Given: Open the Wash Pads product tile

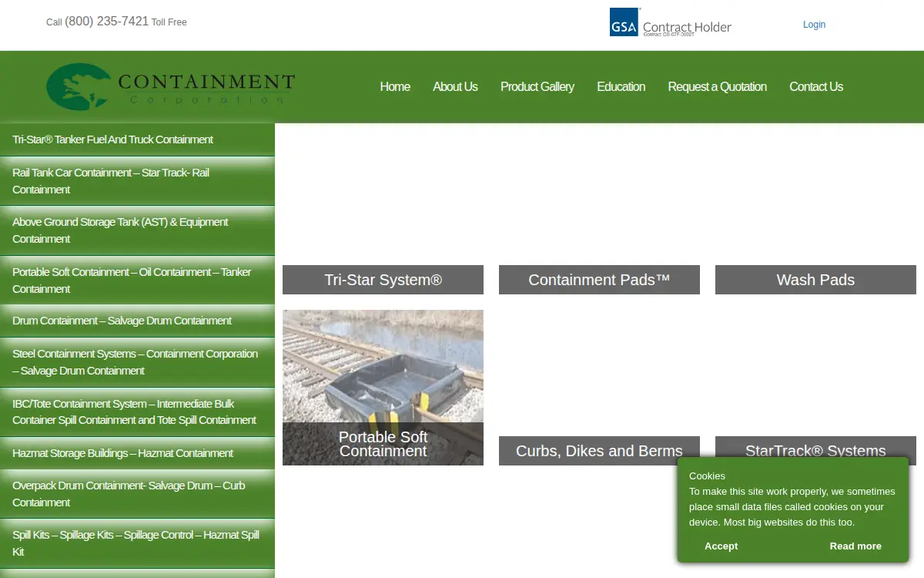Looking at the screenshot, I should click(815, 280).
